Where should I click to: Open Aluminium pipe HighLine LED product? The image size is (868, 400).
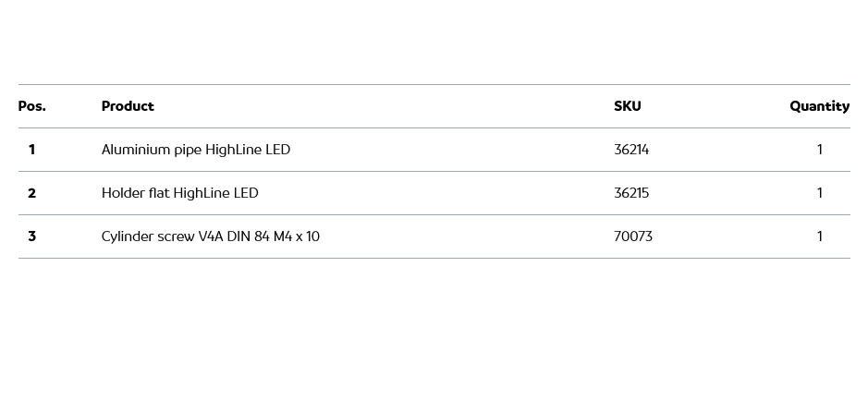tap(195, 150)
